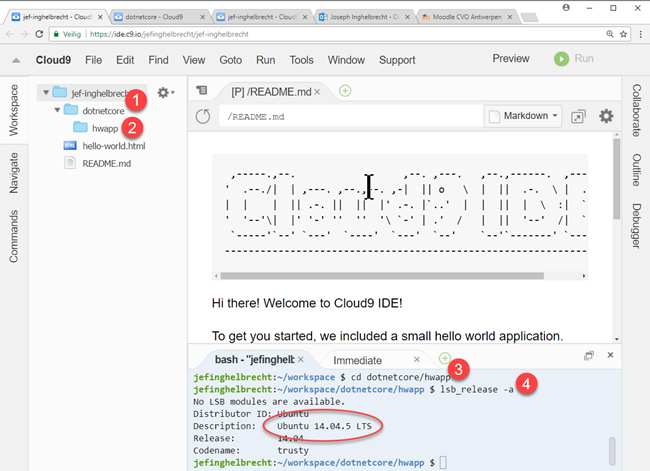Open preview settings gear
Screen dimensions: 650x471
pos(606,116)
